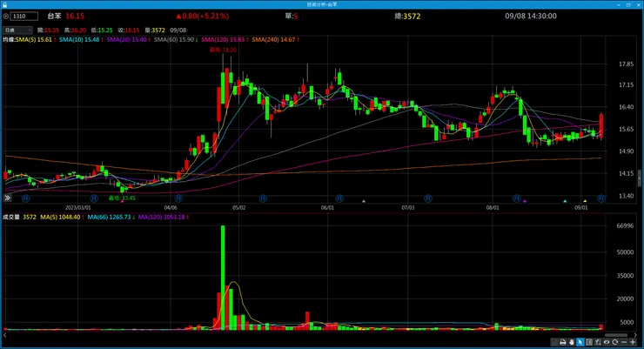Viewport: 644px width, 349px height.
Task: Click the 總:3572 total volume value
Action: tap(407, 16)
